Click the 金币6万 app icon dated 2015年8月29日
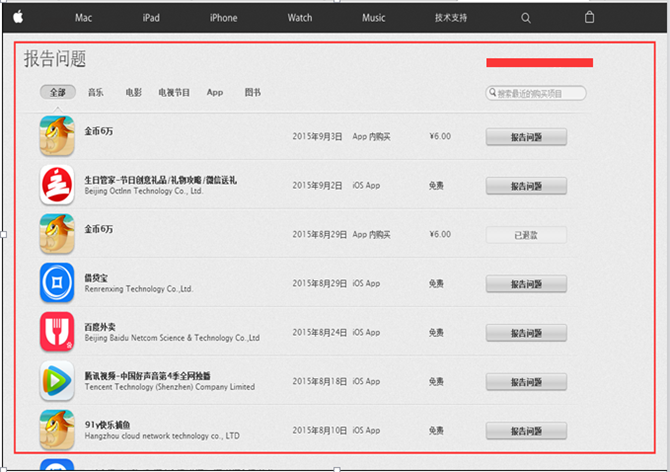 coord(57,234)
